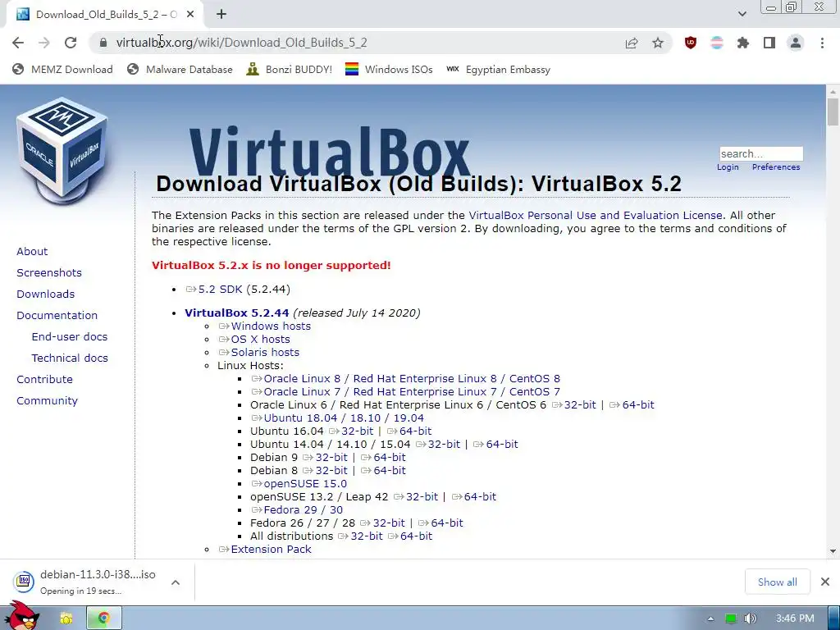Click the site search field
Image resolution: width=840 pixels, height=630 pixels.
point(760,153)
